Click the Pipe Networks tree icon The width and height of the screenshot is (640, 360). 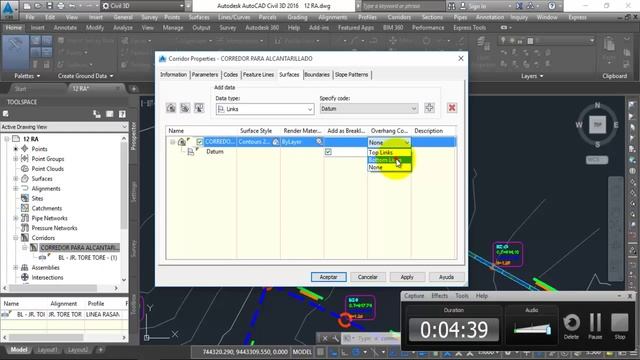pyautogui.click(x=25, y=218)
